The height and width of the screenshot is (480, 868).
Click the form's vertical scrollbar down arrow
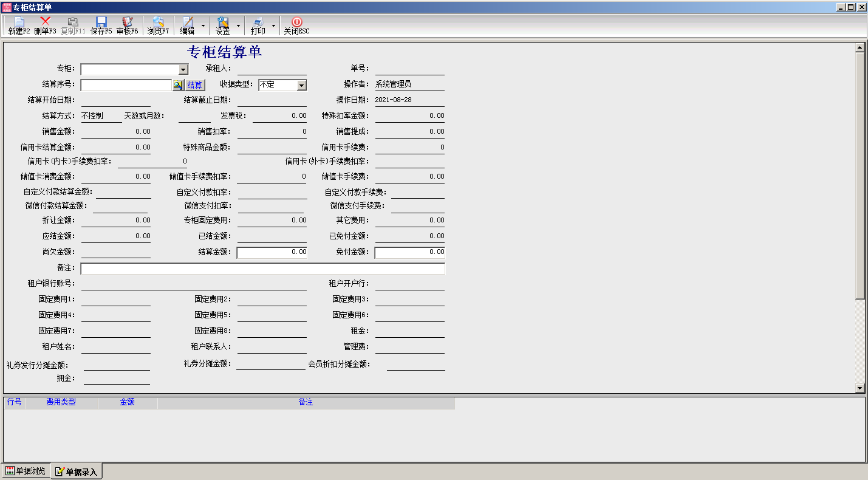[859, 388]
